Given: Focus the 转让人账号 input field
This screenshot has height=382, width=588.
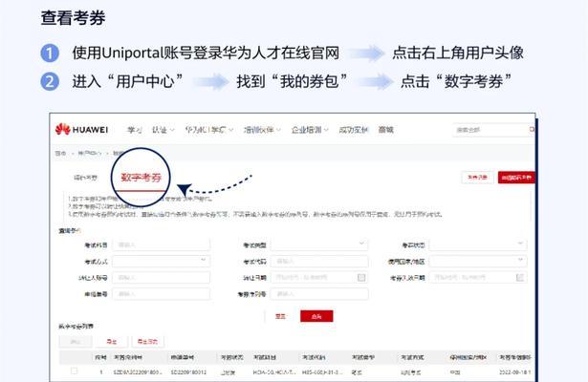Looking at the screenshot, I should coord(161,278).
